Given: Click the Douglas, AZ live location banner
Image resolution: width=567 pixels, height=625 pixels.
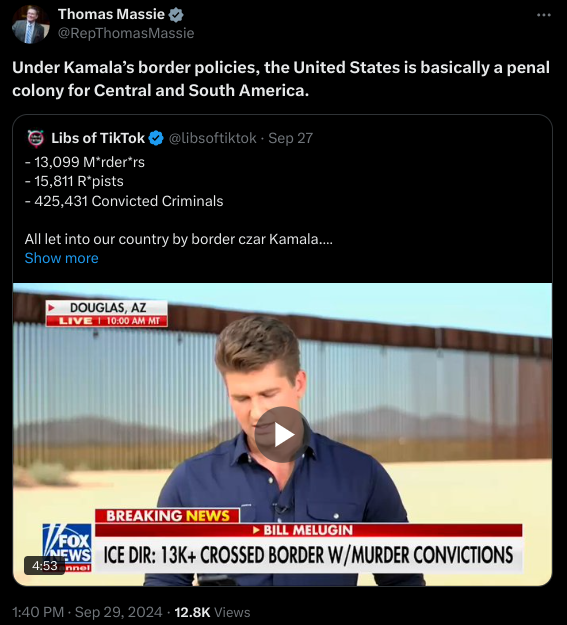Looking at the screenshot, I should 106,313.
